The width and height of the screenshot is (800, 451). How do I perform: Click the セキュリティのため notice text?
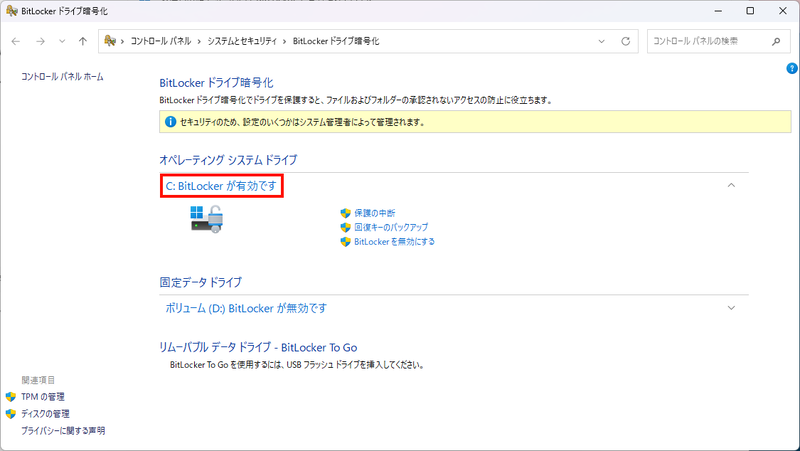(303, 122)
